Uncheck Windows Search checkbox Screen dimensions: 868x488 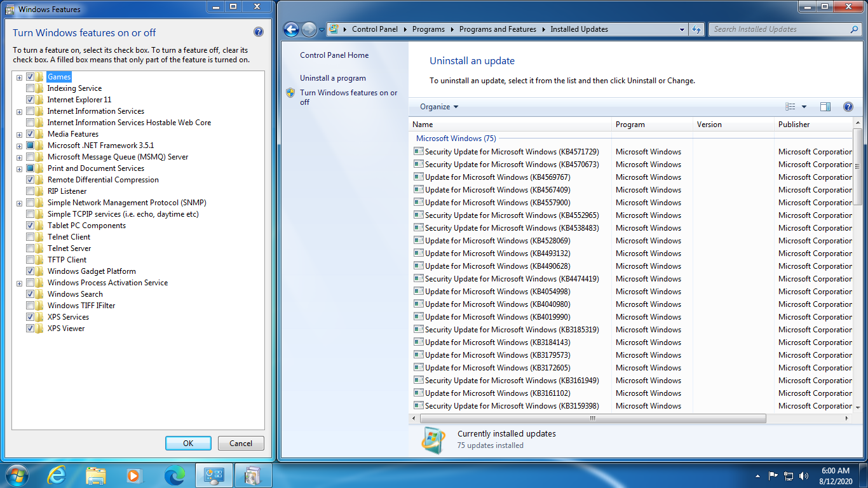(x=30, y=294)
